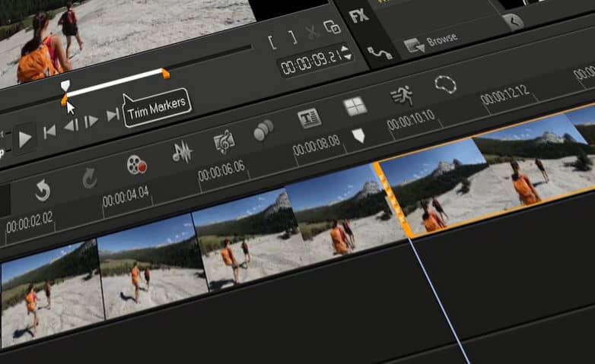Click the Redo arrow in the timeline toolbar

(x=90, y=179)
